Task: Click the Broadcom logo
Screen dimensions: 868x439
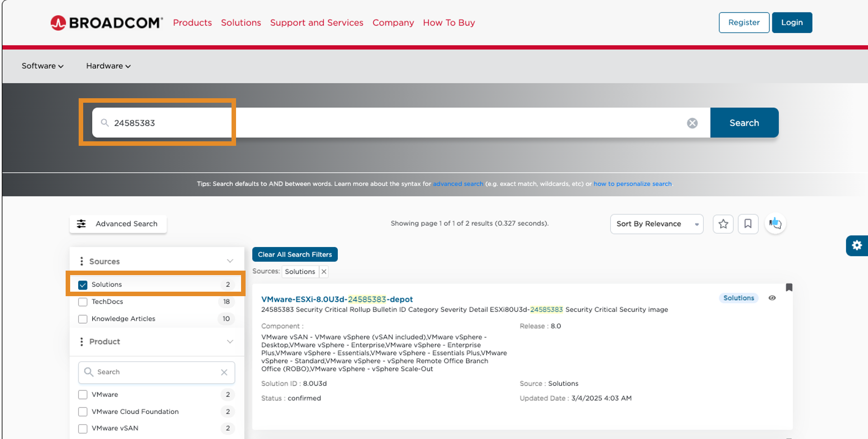Action: pos(107,23)
